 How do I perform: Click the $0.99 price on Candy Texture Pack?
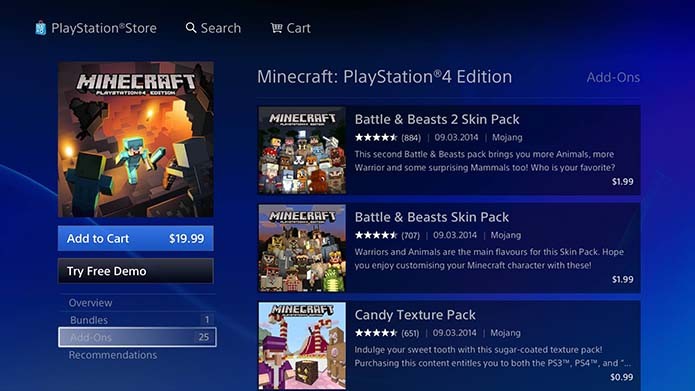click(x=621, y=377)
